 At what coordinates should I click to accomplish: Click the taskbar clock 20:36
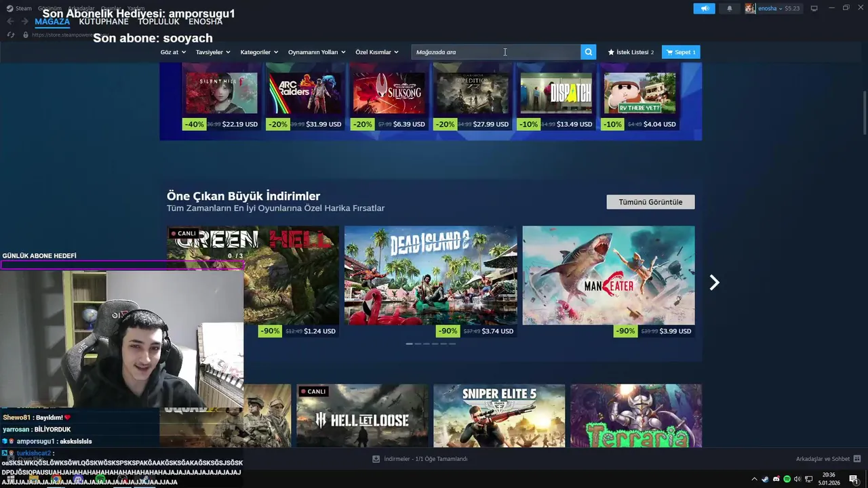(x=829, y=475)
